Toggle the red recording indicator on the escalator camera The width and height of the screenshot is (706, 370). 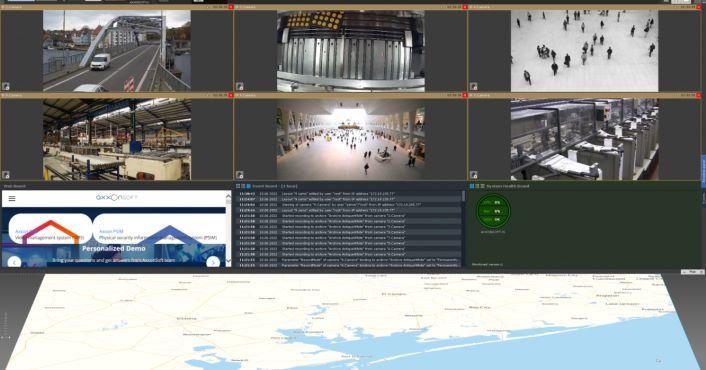click(x=465, y=7)
